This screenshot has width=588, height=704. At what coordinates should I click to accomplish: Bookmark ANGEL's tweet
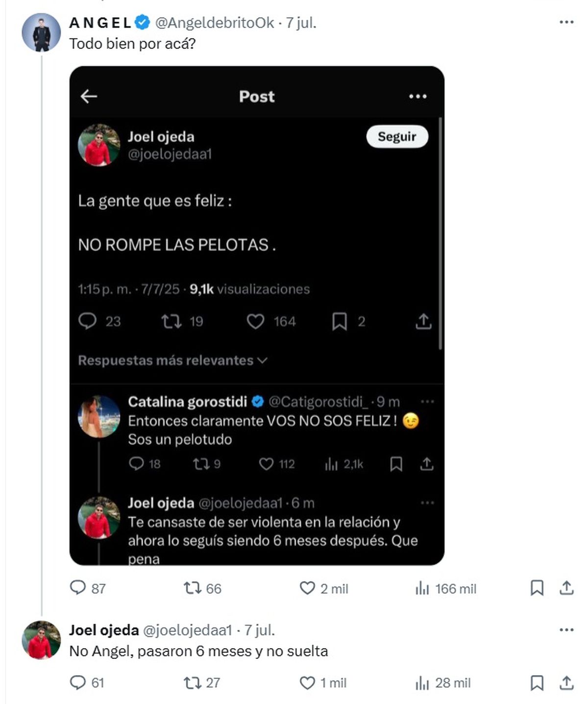tap(537, 588)
